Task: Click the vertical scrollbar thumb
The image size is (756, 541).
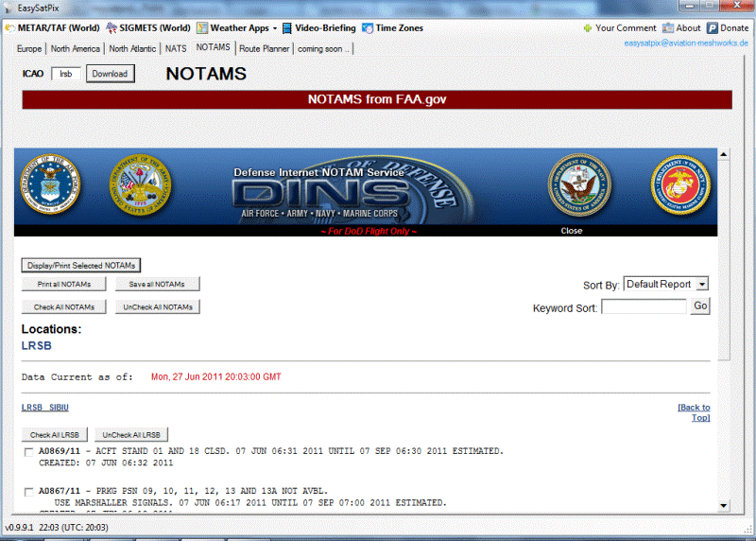Action: click(723, 260)
